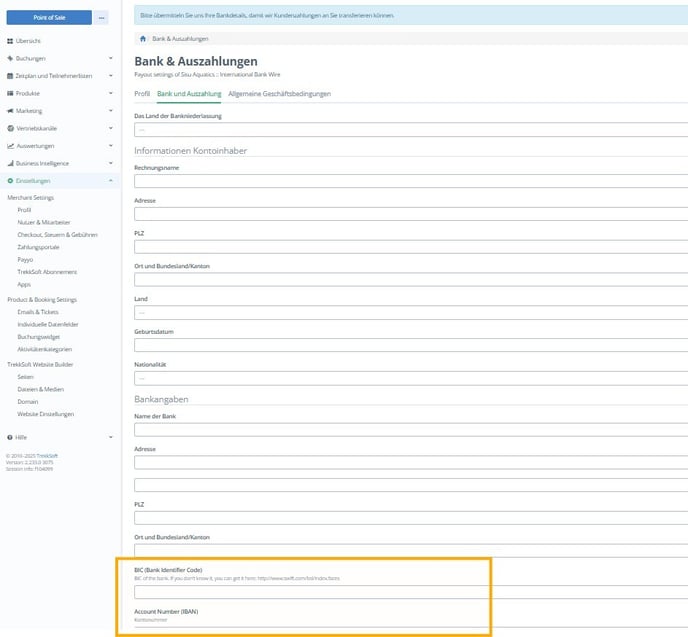688x637 pixels.
Task: Click the Buchungen icon in sidebar
Action: [10, 58]
